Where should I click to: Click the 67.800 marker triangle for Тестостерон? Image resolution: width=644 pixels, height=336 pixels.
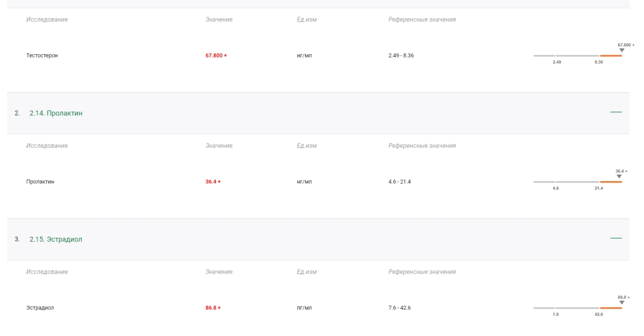621,50
